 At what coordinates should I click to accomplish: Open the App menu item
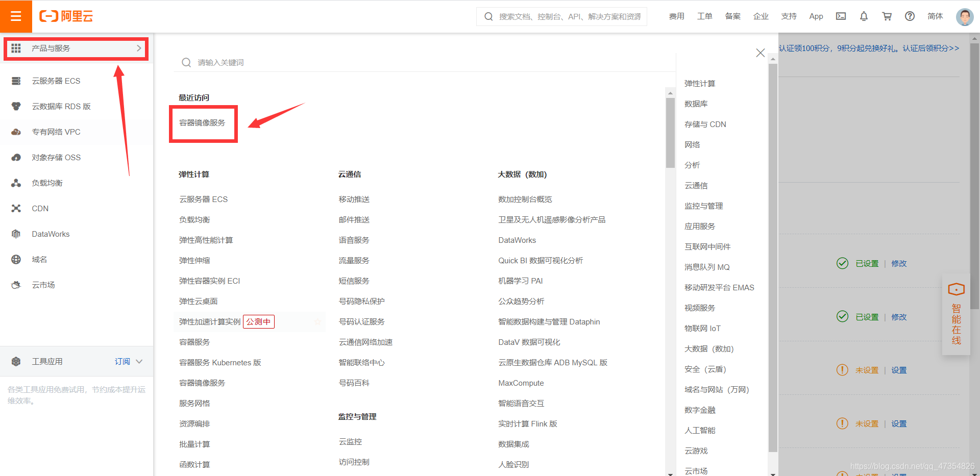(816, 16)
